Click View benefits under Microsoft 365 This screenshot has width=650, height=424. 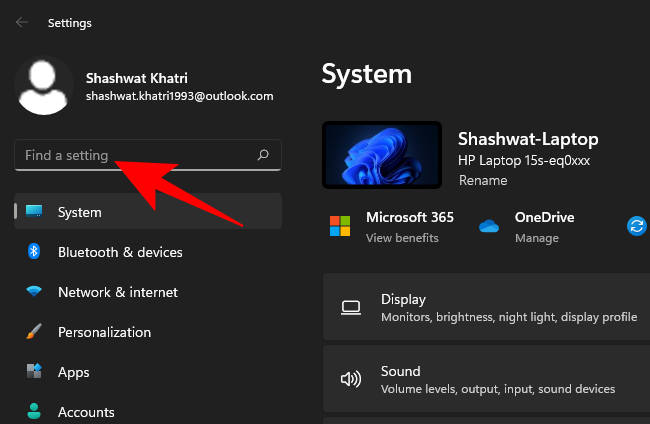pos(402,238)
